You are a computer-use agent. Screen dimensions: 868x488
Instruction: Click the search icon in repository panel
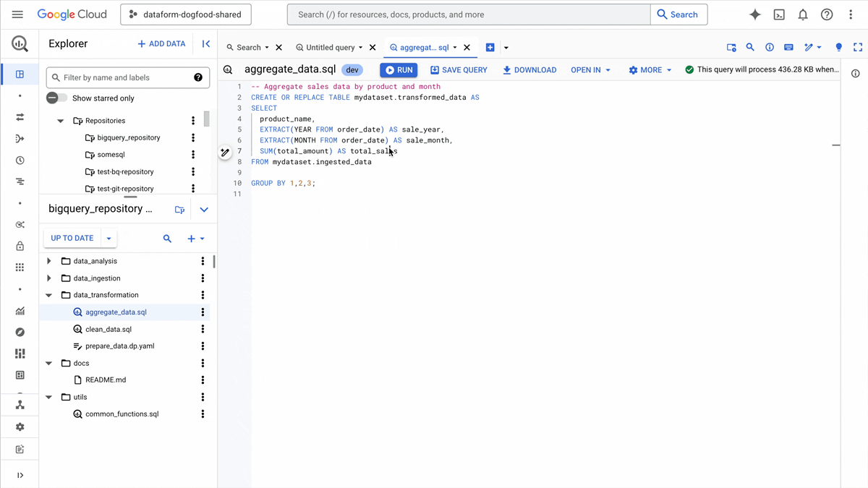(167, 239)
